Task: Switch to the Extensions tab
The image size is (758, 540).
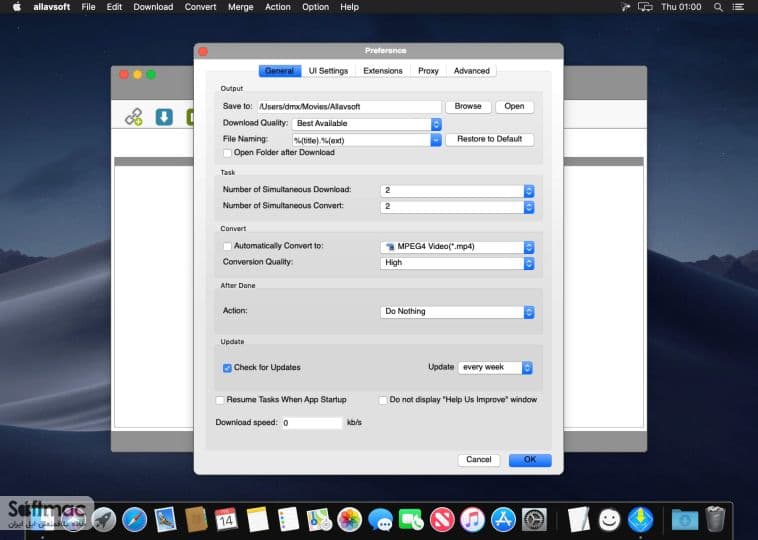Action: tap(382, 71)
